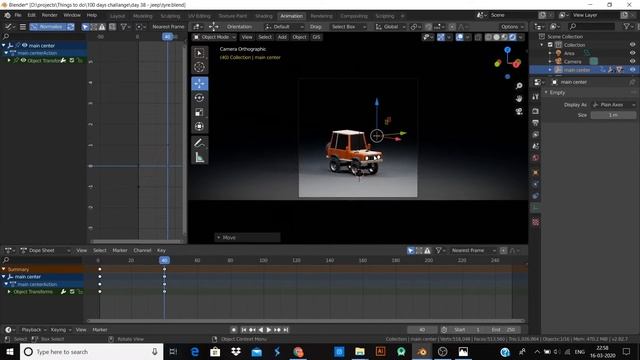This screenshot has height=360, width=640.
Task: Toggle Only Show Selected in dope sheet header
Action: pyautogui.click(x=411, y=251)
